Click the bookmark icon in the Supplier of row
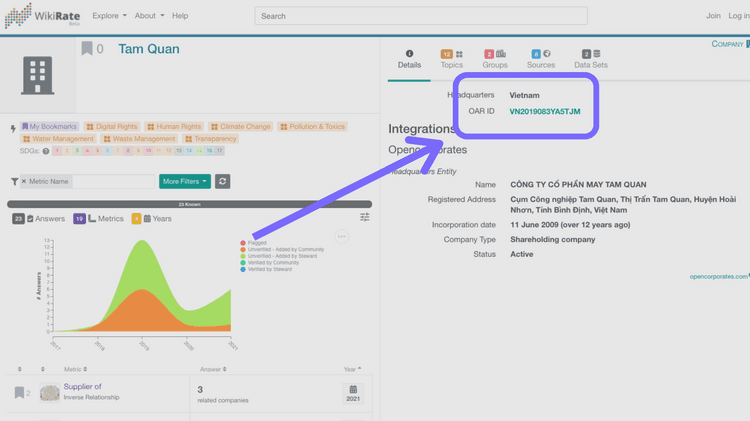 [19, 392]
